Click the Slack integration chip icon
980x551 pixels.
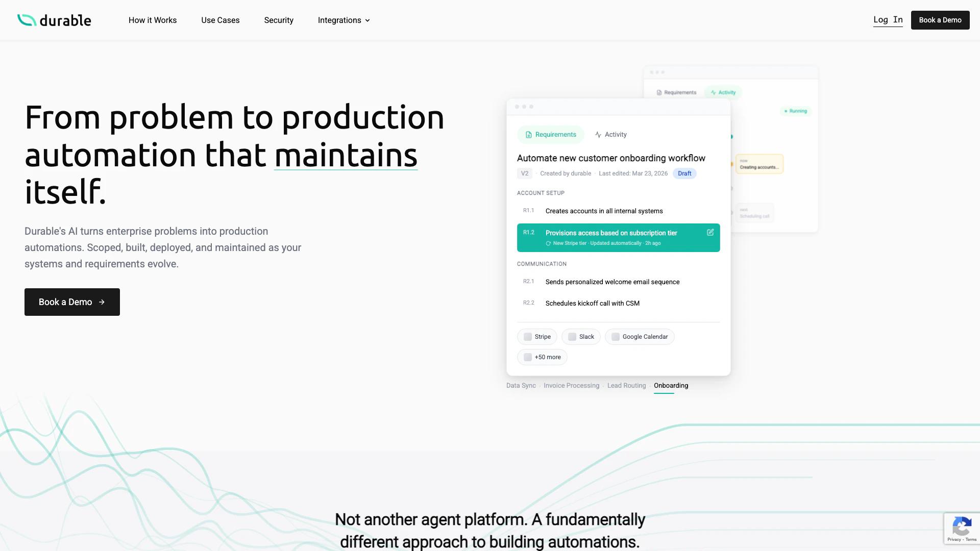coord(572,337)
